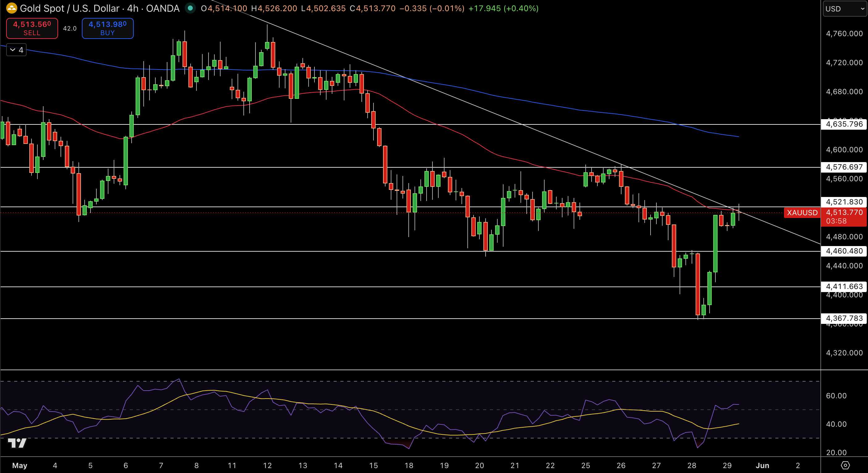Screen dimensions: 868x473
Task: Click the 4,680.000 price axis label
Action: [x=845, y=92]
